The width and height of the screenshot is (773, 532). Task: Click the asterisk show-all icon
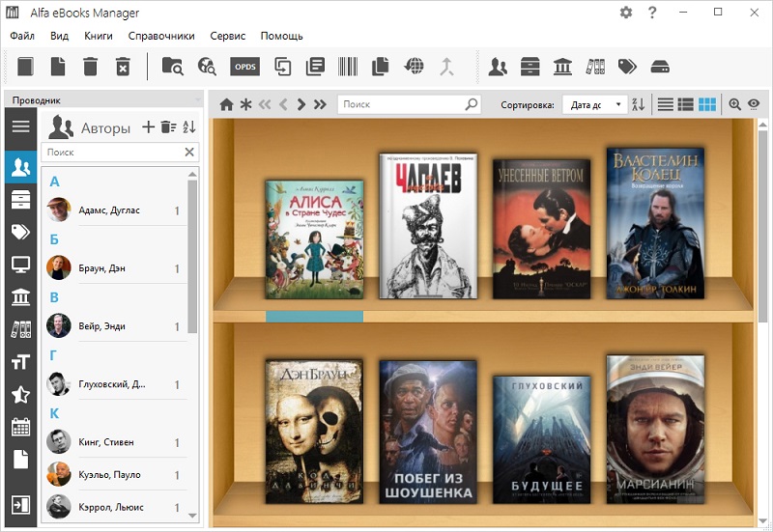pyautogui.click(x=245, y=104)
